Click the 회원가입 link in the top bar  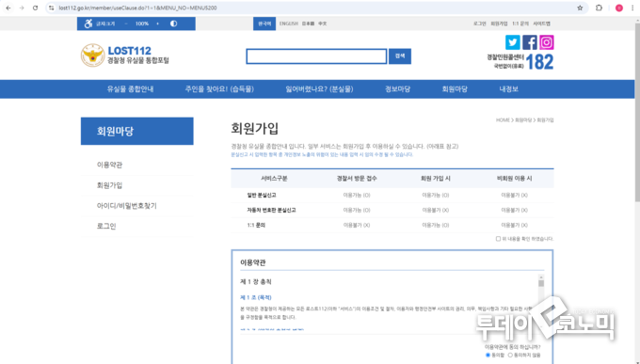[499, 24]
